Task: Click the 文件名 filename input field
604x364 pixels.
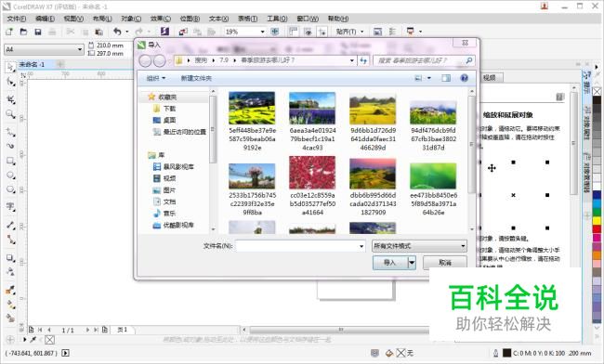Action: point(300,246)
